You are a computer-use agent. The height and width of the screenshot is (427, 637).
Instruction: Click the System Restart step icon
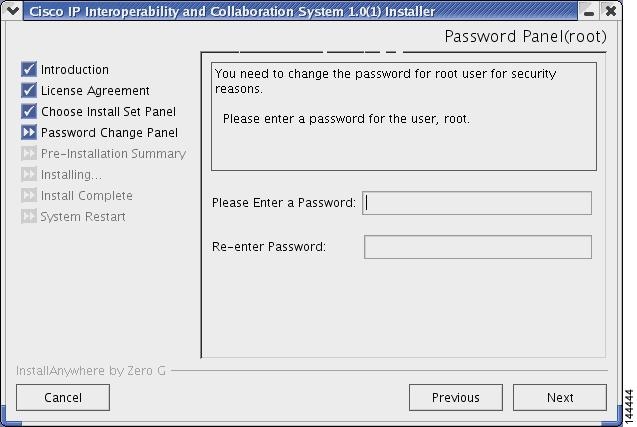[x=29, y=216]
